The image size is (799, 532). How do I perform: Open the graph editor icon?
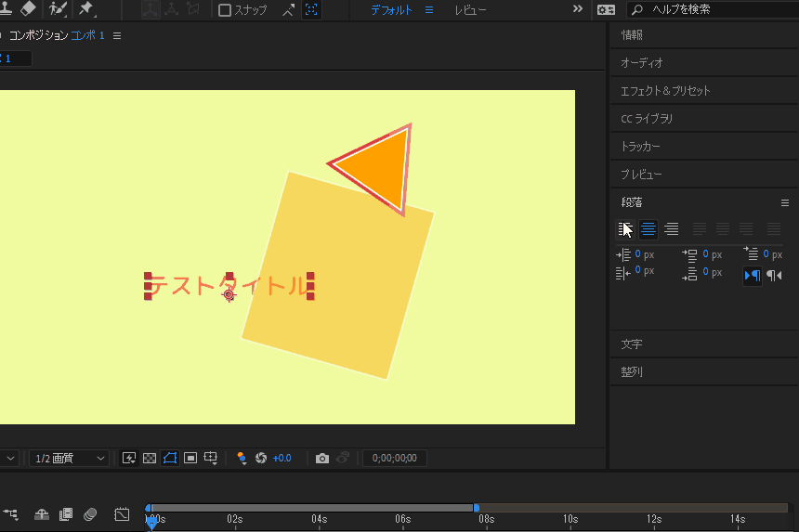point(122,514)
